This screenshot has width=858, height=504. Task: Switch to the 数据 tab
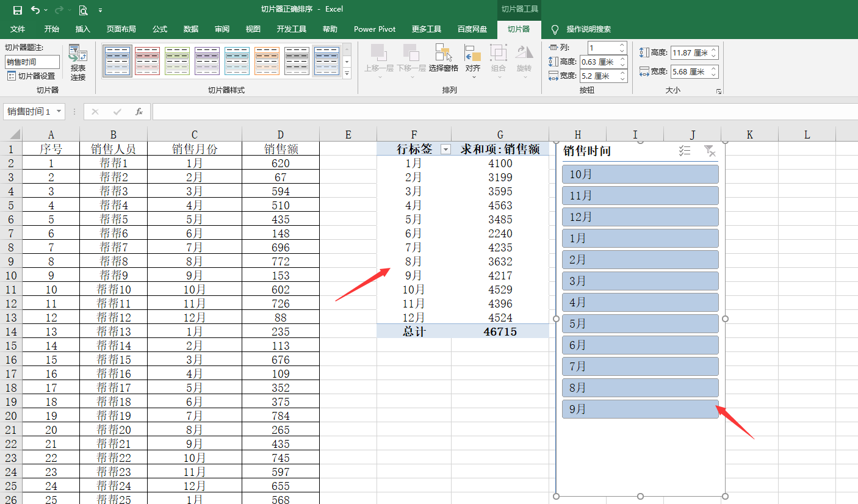tap(190, 29)
